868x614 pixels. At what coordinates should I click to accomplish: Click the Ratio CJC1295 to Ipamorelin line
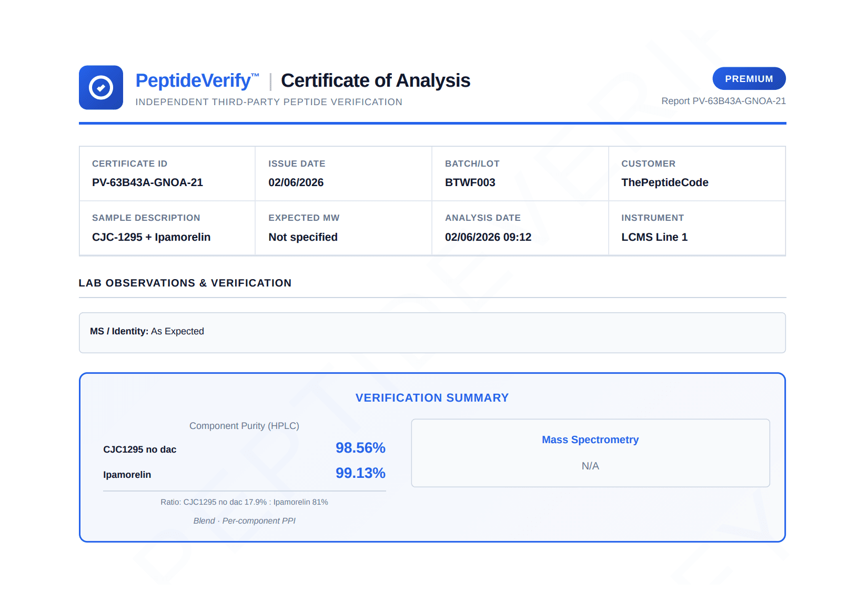pos(244,502)
